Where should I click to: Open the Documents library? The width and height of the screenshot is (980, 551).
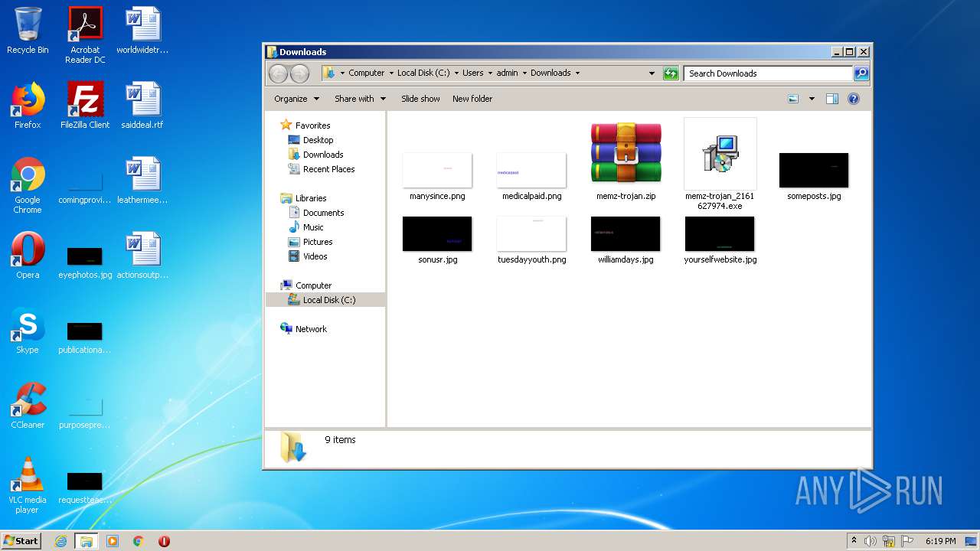[316, 213]
